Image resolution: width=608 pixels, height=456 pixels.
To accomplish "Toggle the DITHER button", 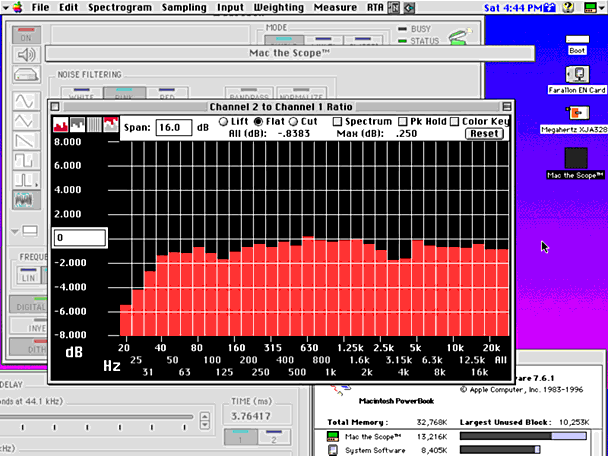I will point(28,345).
